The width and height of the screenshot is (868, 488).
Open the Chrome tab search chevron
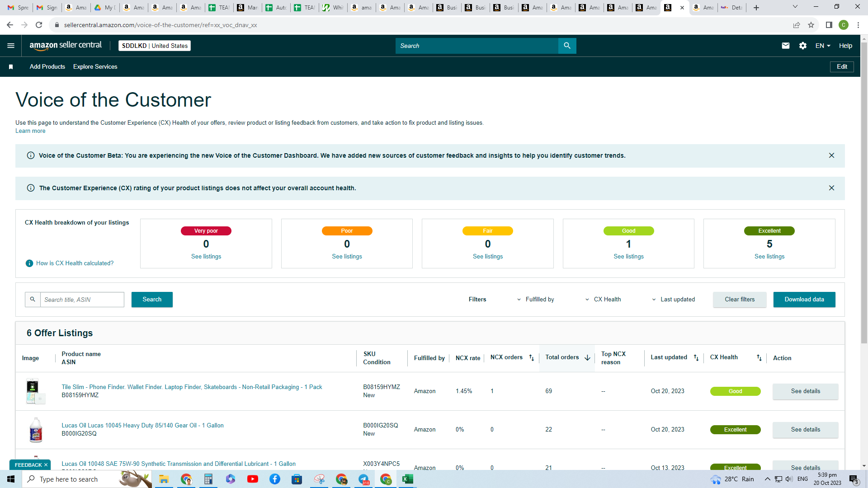pyautogui.click(x=795, y=7)
